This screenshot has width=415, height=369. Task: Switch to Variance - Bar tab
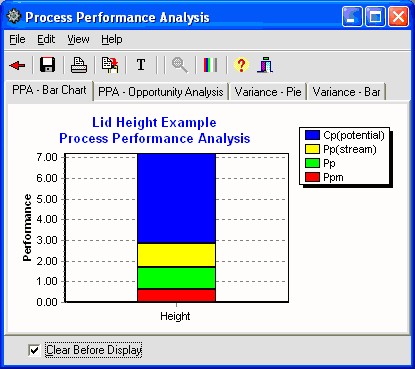[346, 92]
